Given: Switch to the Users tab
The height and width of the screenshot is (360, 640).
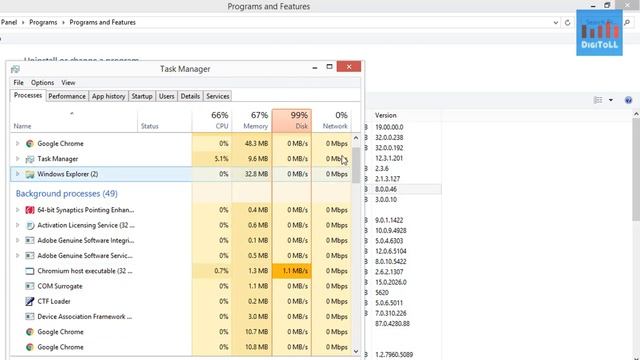Looking at the screenshot, I should point(167,96).
